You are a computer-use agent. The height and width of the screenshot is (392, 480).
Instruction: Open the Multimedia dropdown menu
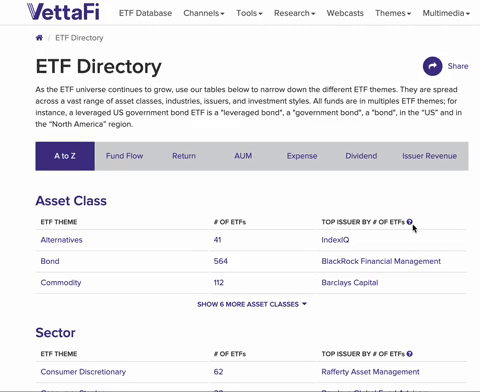click(x=446, y=13)
